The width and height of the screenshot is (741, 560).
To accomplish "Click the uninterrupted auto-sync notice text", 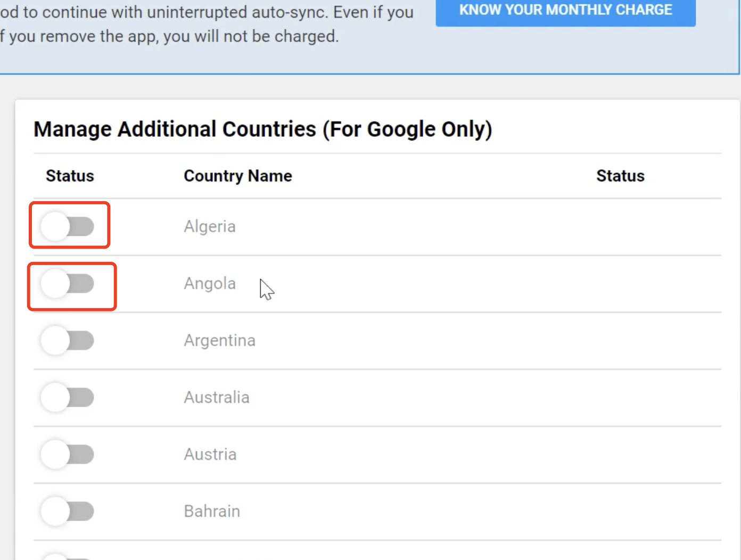I will click(207, 12).
